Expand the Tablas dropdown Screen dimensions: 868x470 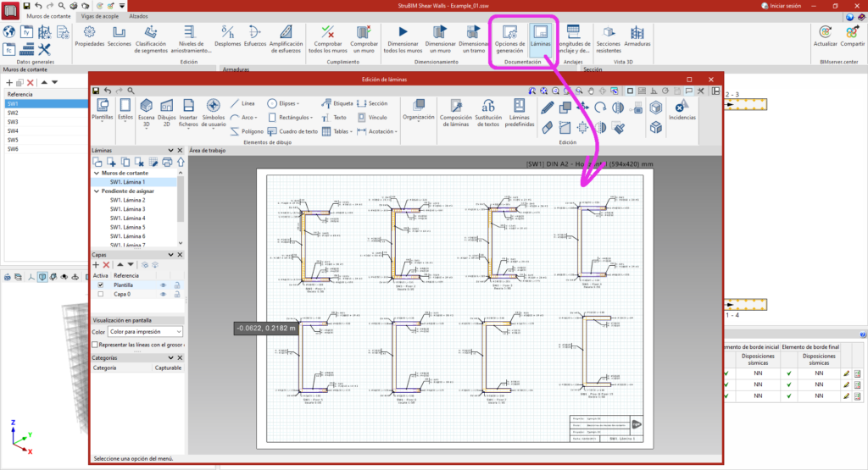coord(337,131)
